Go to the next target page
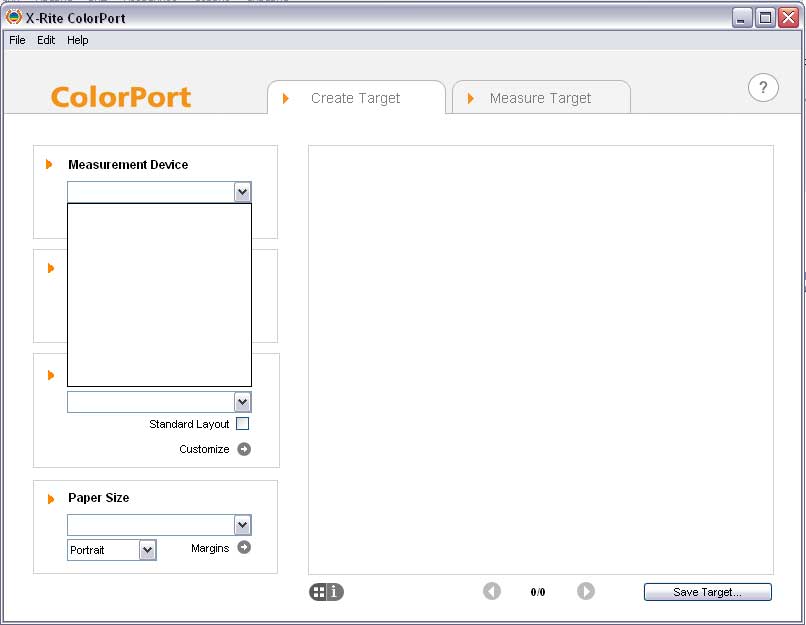This screenshot has width=806, height=625. (585, 591)
